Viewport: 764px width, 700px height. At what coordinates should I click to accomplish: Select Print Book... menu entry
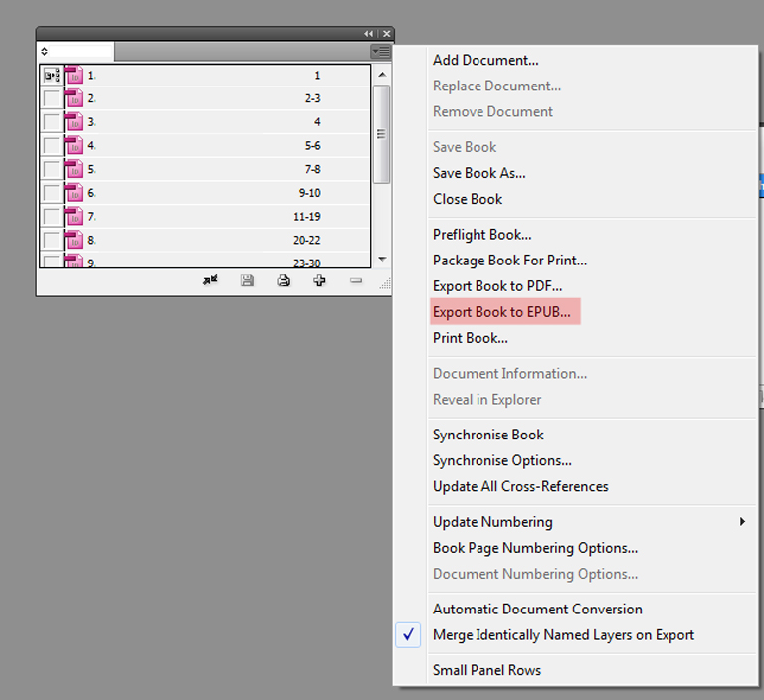471,338
